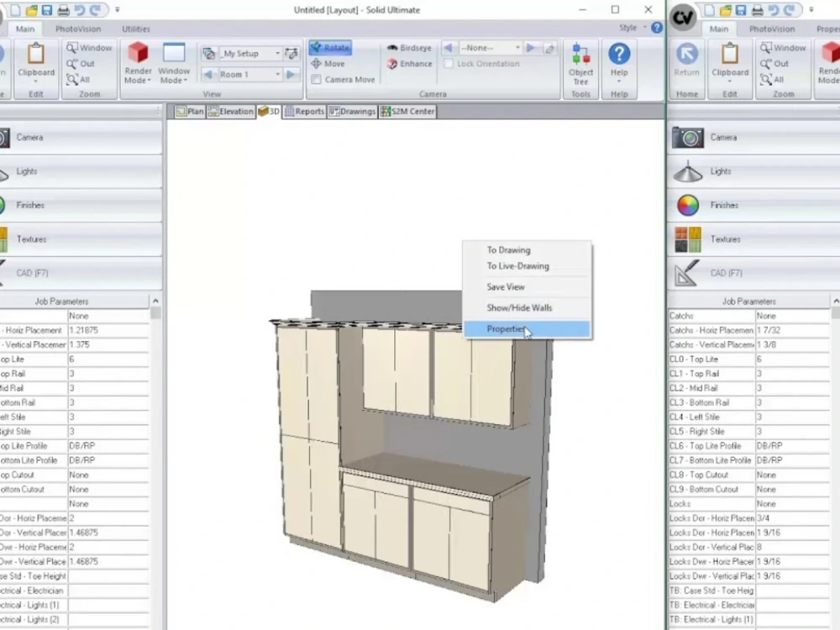The height and width of the screenshot is (630, 840).
Task: Open the Room 1 dropdown
Action: 277,74
